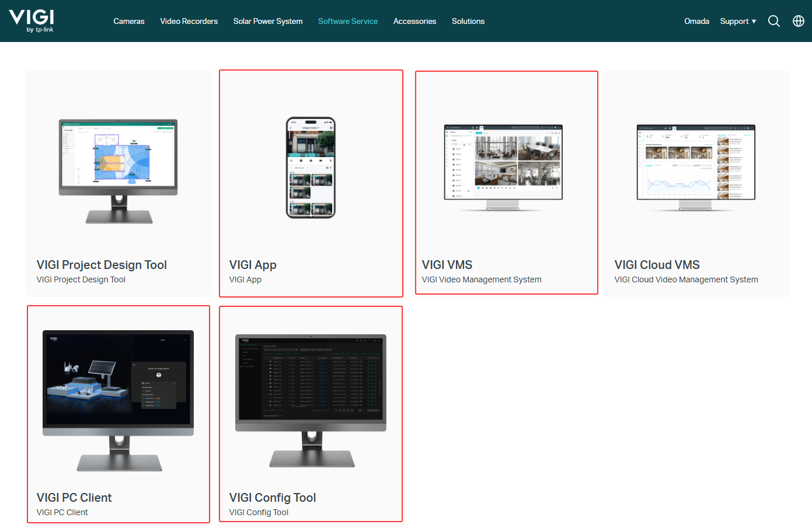Click the 'VIGI Project Design Tool' subtitle text
The height and width of the screenshot is (528, 812).
(x=81, y=279)
